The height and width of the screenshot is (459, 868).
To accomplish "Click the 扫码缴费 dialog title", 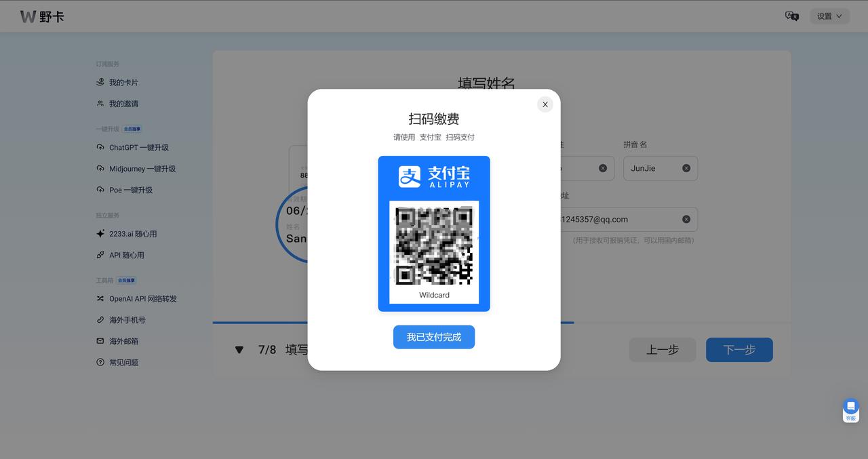I will 434,119.
